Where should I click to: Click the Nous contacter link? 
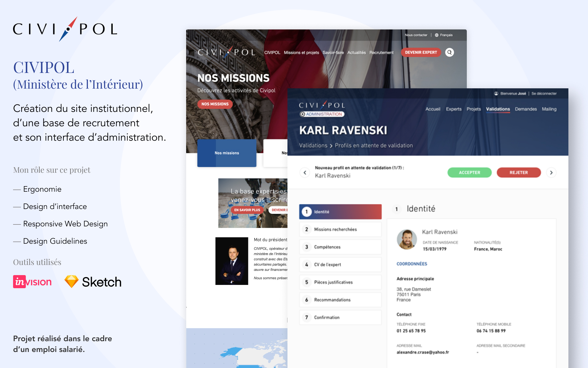point(416,35)
